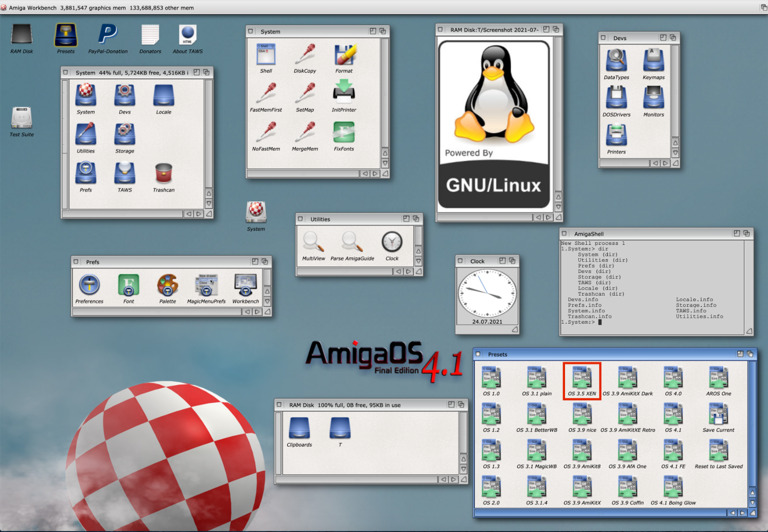Click Utilities window scroll-down arrow
The height and width of the screenshot is (532, 768).
[418, 261]
